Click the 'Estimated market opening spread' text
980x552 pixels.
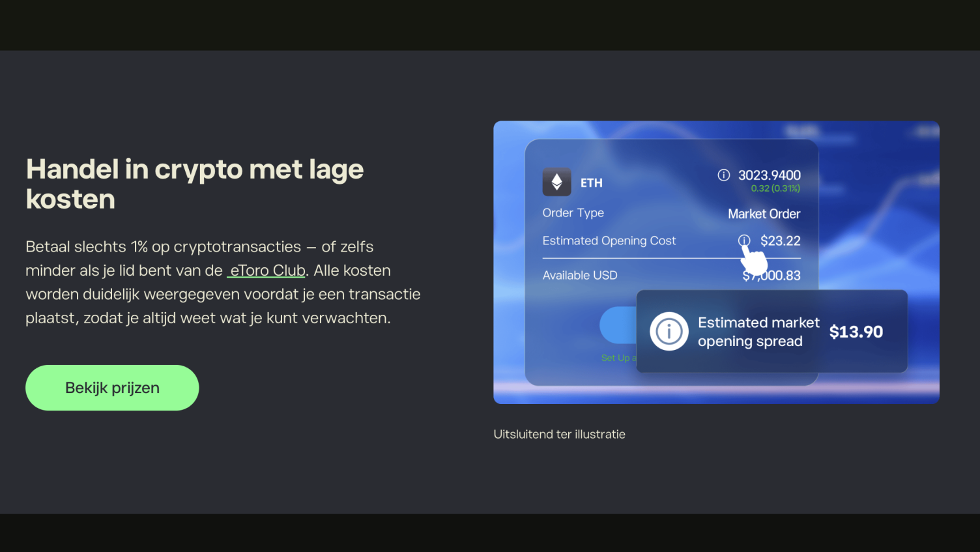[x=758, y=332]
